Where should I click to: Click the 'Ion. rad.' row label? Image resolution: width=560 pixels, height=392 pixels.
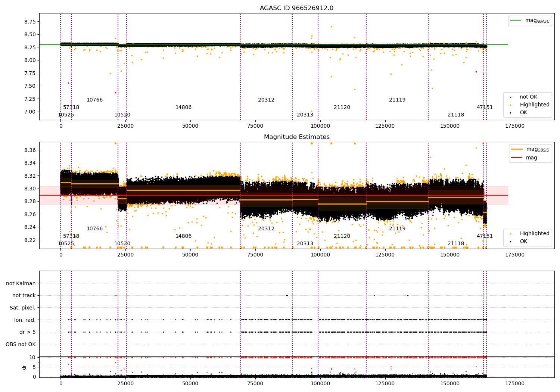point(25,320)
